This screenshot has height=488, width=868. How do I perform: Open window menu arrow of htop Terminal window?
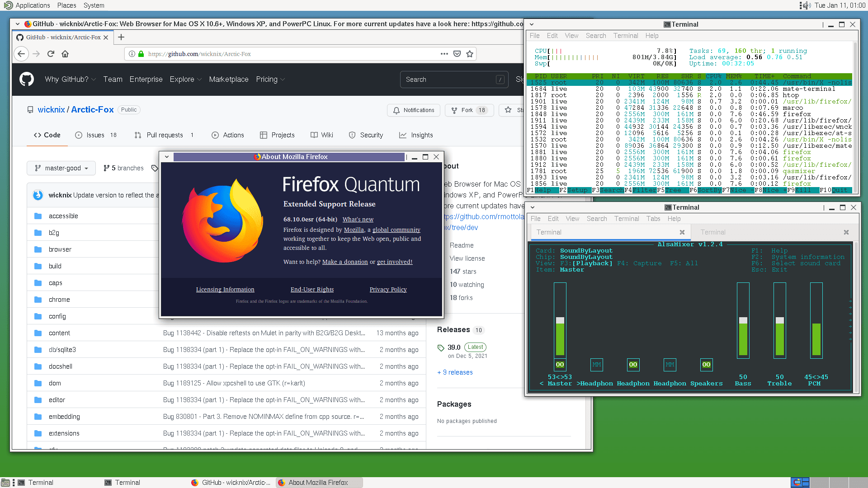click(x=532, y=24)
